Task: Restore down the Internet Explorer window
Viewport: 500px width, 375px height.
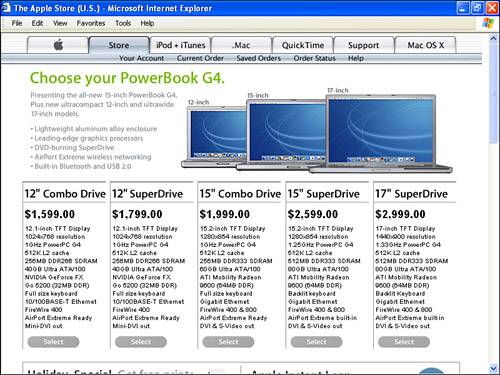Action: (477, 8)
